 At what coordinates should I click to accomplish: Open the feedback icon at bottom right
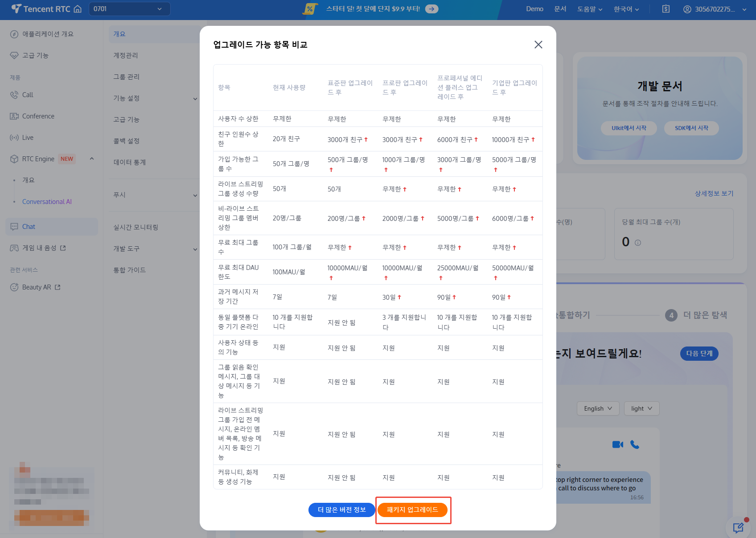pyautogui.click(x=738, y=528)
